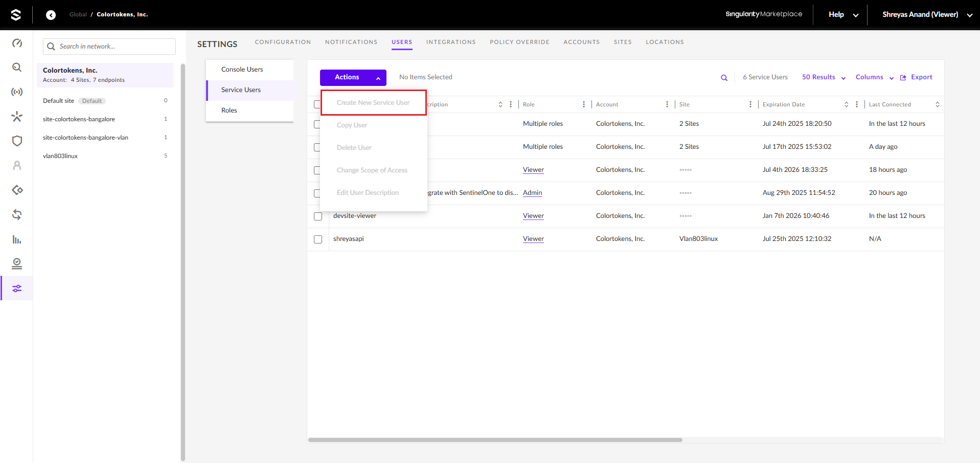
Task: Open the Admin role link
Action: [532, 193]
